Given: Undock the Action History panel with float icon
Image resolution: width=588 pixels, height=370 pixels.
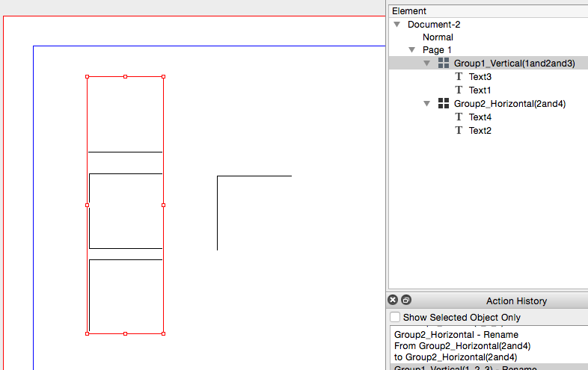Looking at the screenshot, I should pyautogui.click(x=406, y=300).
